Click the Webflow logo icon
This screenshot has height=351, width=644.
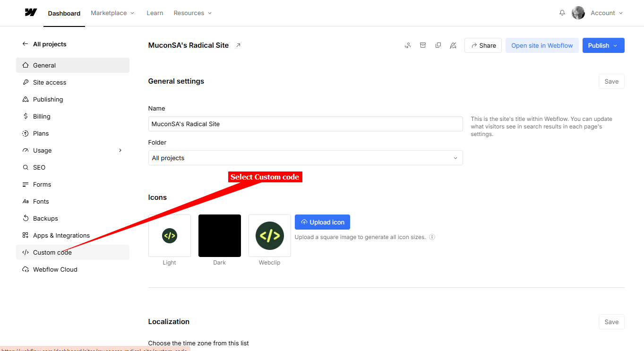coord(31,13)
